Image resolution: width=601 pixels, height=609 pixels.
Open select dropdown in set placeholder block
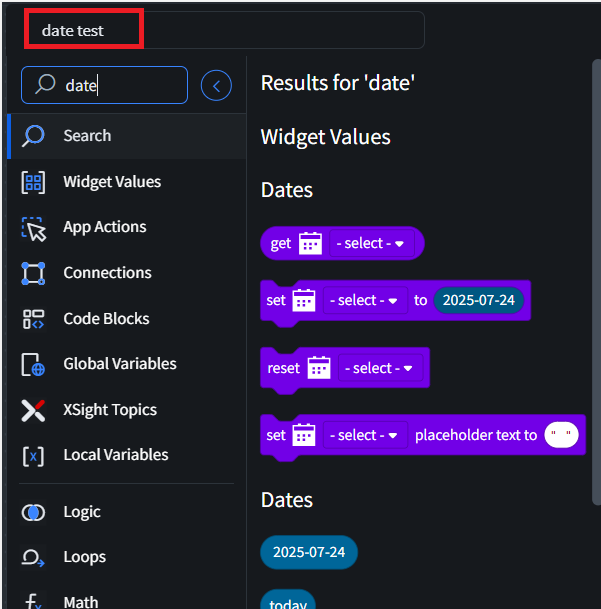tap(363, 435)
